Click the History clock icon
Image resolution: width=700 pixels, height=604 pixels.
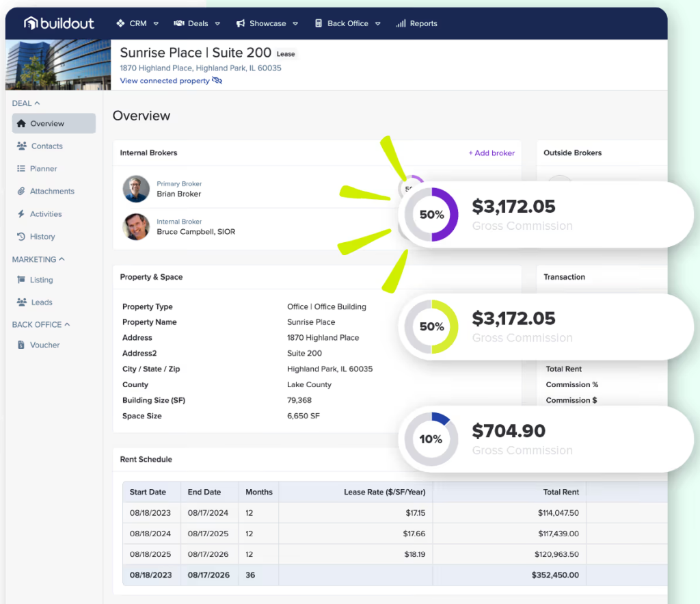[21, 236]
